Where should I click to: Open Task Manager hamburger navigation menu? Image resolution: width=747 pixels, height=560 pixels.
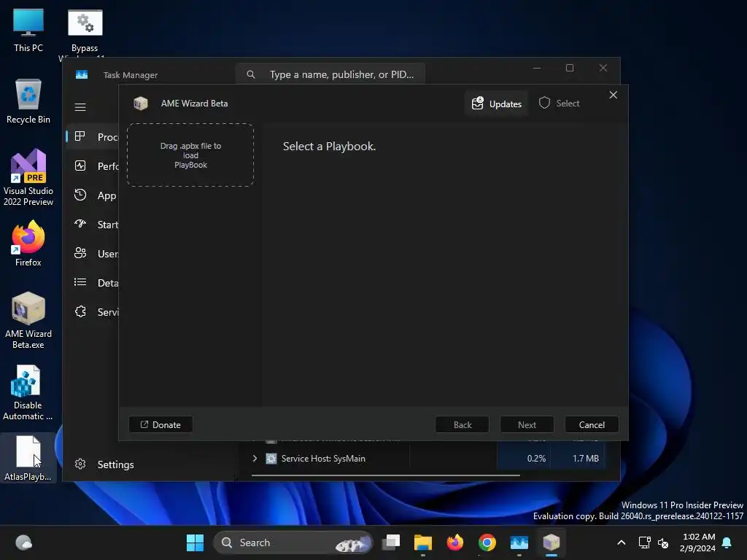(80, 107)
